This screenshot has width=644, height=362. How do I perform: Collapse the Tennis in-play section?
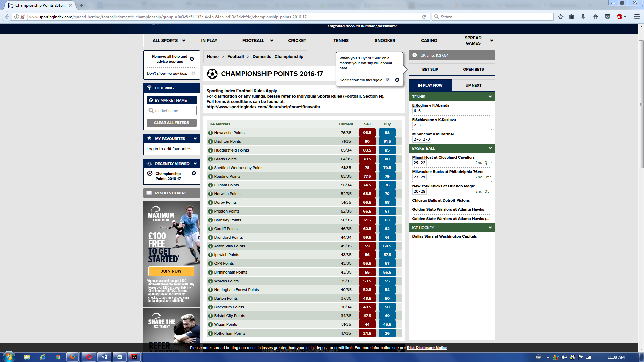coord(490,97)
